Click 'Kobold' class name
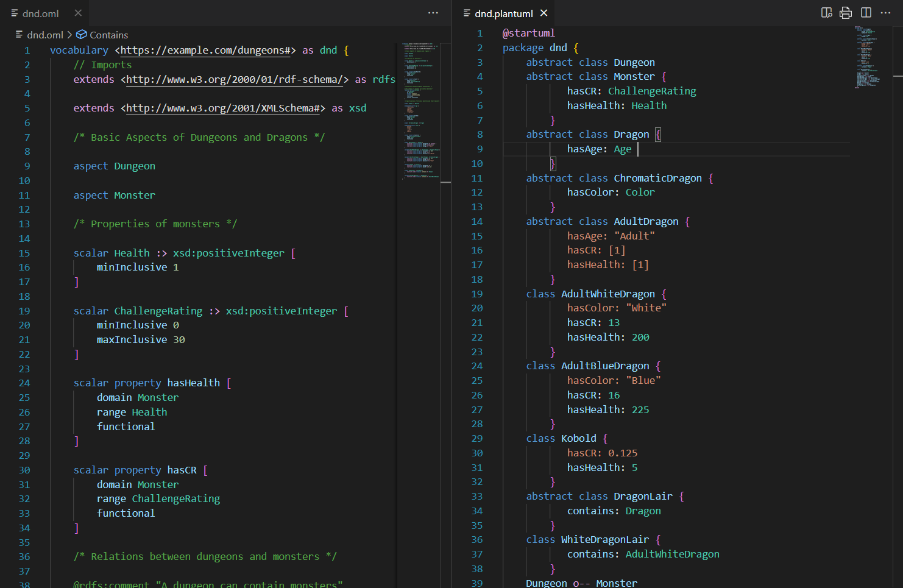This screenshot has width=903, height=588. pos(579,438)
